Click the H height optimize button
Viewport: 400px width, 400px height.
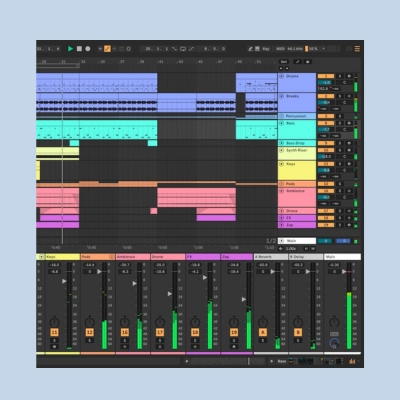306,249
